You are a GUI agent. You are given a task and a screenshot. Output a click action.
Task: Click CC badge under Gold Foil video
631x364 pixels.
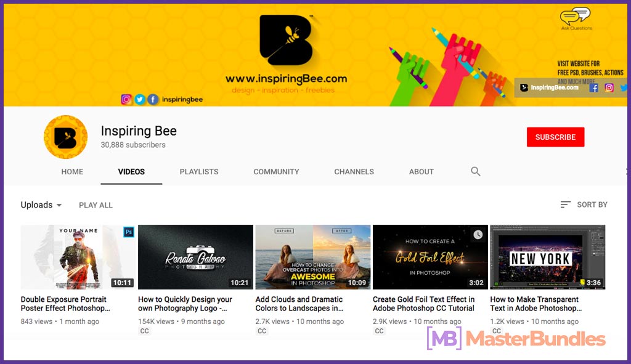[379, 331]
